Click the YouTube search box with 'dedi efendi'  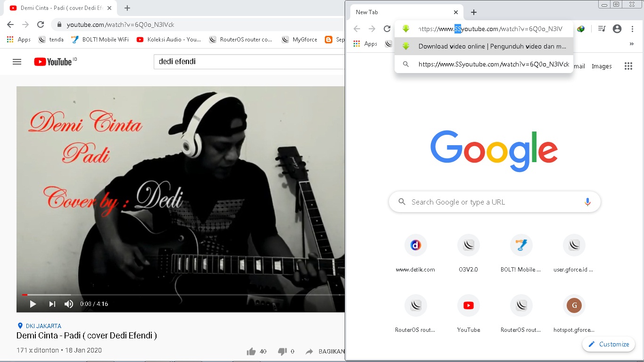coord(249,61)
